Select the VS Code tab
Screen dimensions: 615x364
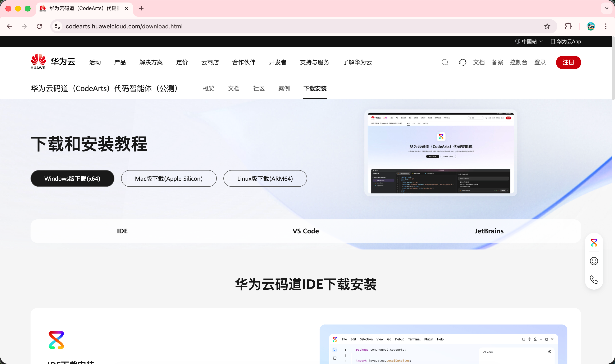click(x=305, y=231)
